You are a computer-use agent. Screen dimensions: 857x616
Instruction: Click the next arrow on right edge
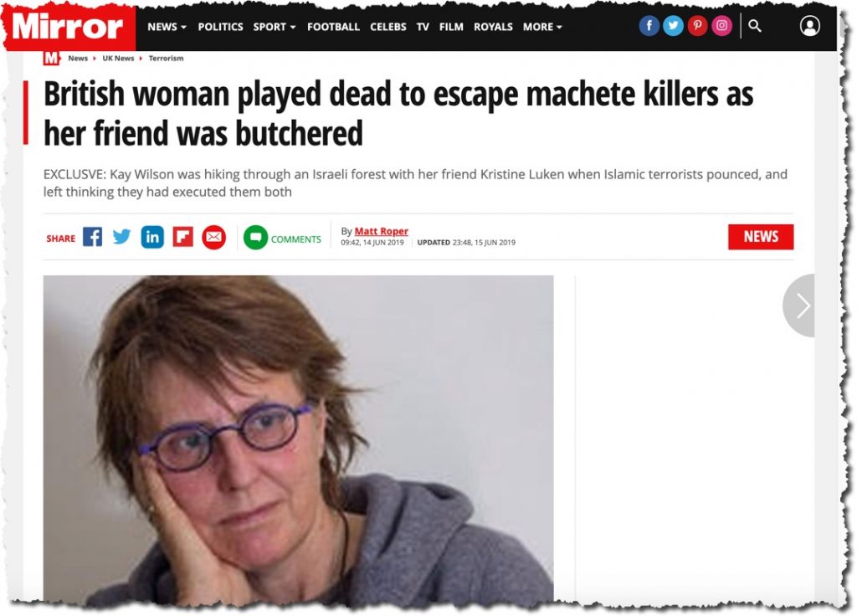click(x=799, y=305)
